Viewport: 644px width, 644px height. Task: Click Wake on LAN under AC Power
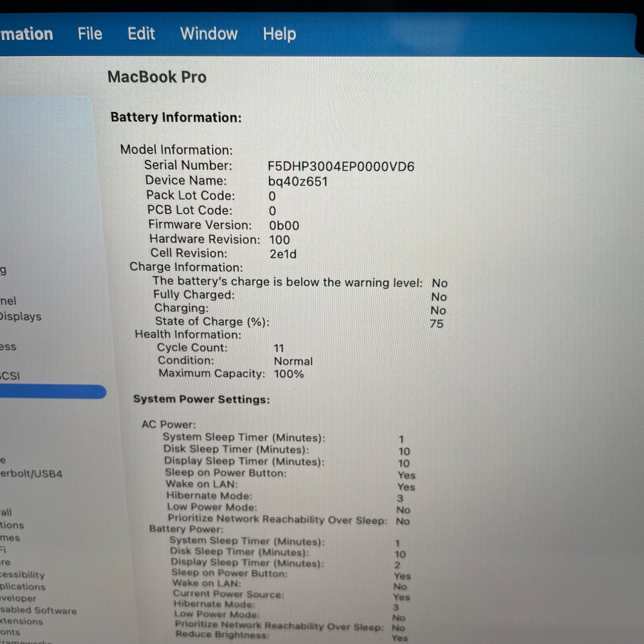pos(202,484)
